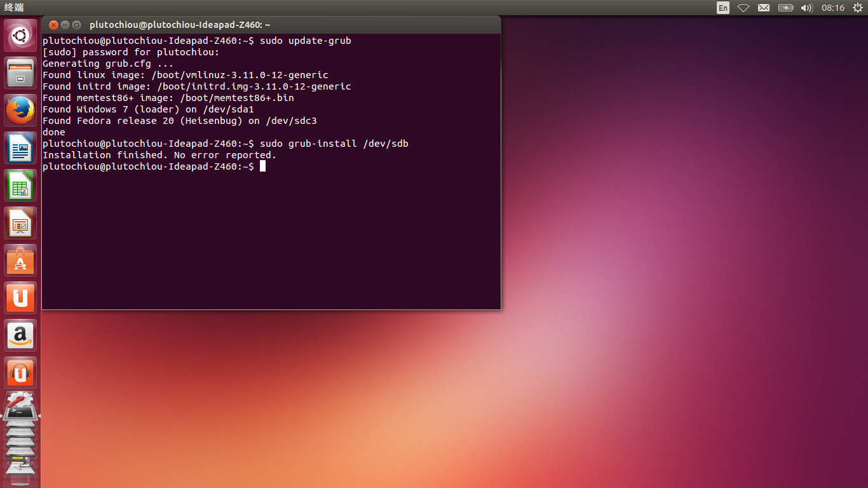Click the 终端 application menu label
Screen dimensions: 868x488
(14, 8)
